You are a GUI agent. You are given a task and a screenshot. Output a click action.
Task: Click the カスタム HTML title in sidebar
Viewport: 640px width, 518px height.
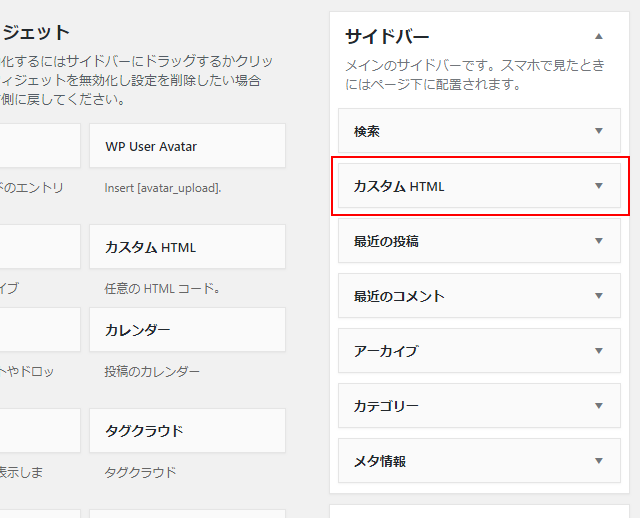(x=399, y=186)
